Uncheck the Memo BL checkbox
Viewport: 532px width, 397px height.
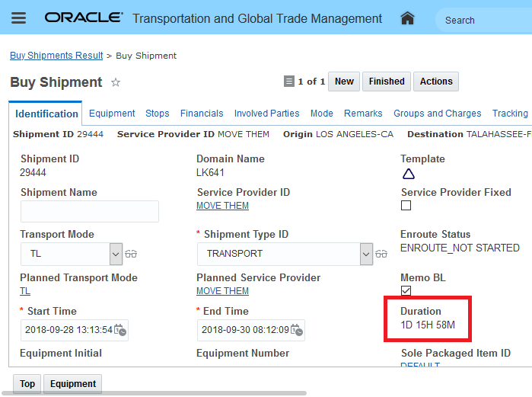[x=406, y=291]
